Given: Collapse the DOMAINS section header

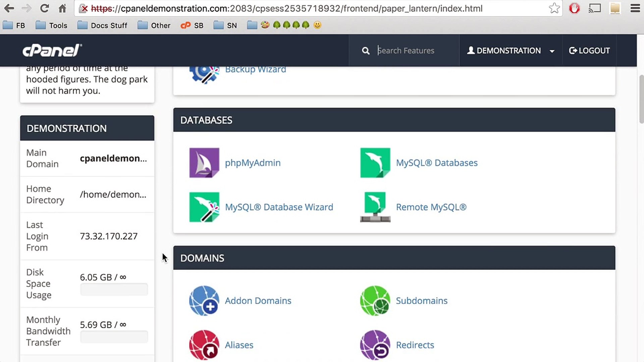Looking at the screenshot, I should (394, 258).
